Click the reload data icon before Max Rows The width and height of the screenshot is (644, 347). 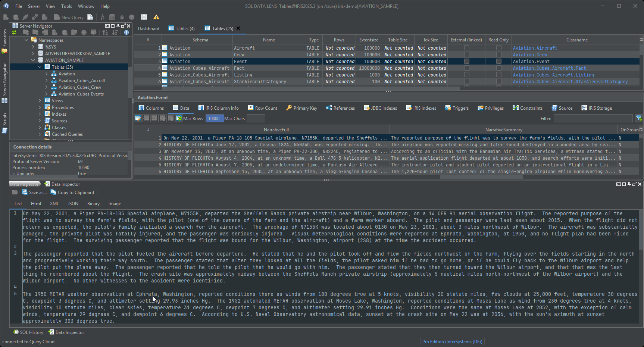(x=179, y=118)
